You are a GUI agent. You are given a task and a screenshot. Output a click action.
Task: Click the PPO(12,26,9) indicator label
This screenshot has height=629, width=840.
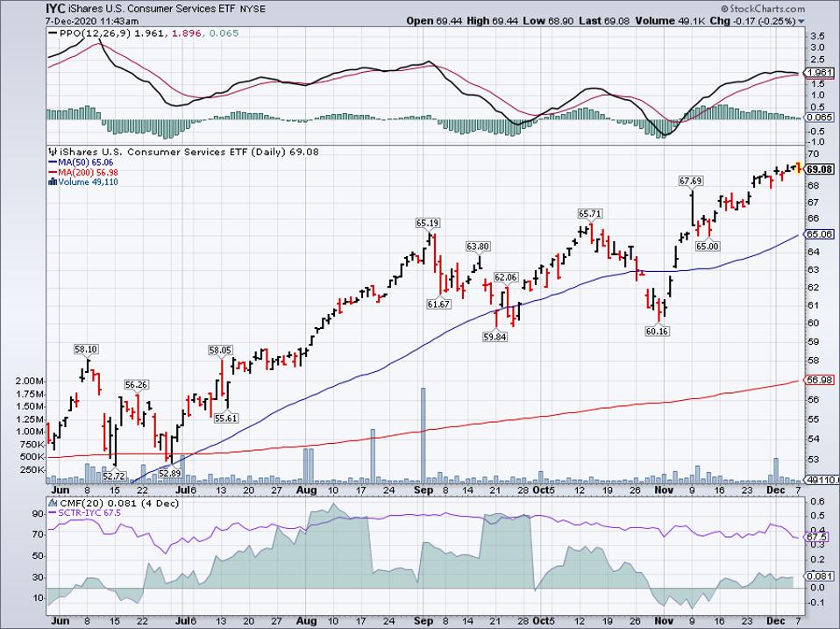(96, 33)
